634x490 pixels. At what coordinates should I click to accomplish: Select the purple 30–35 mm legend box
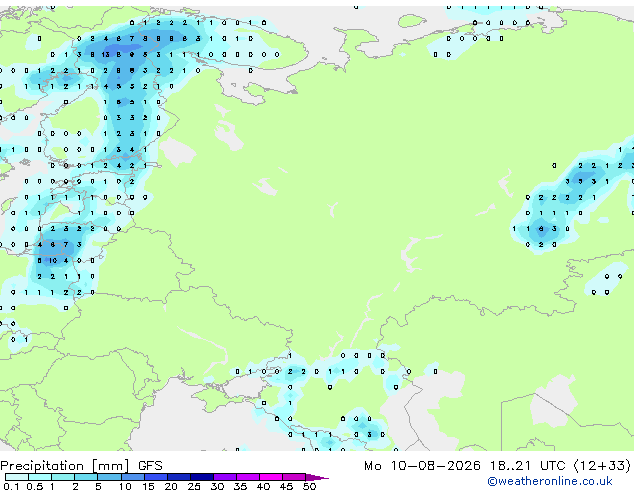click(x=225, y=477)
